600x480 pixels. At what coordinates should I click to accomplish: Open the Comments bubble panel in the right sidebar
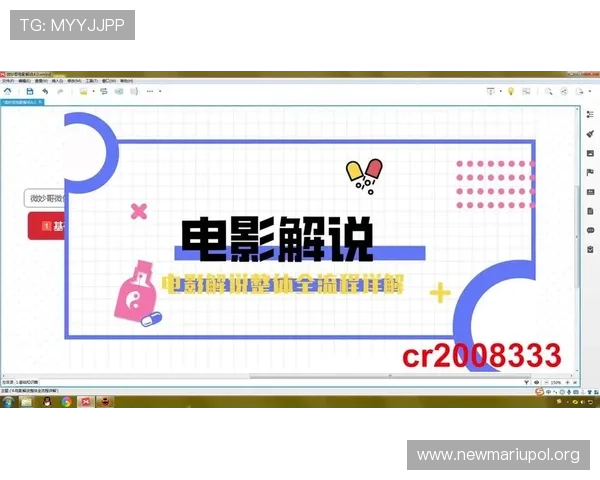tap(590, 230)
